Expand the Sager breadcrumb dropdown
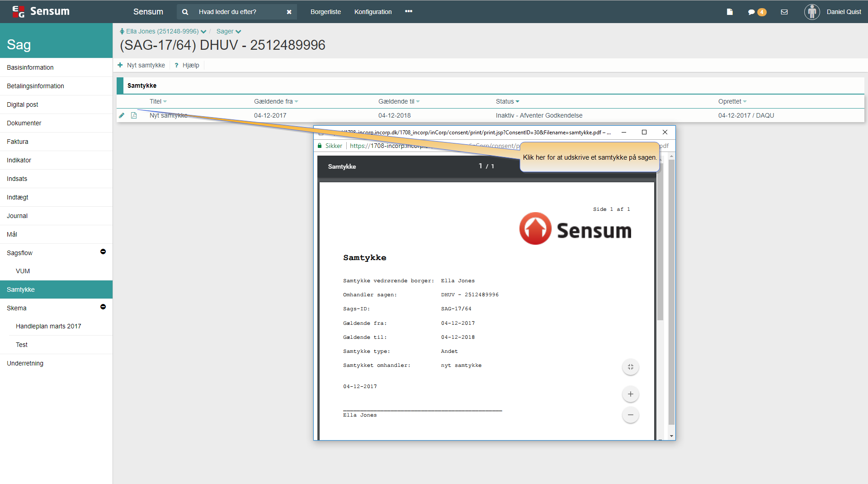Screen dimensions: 868x484 click(238, 32)
